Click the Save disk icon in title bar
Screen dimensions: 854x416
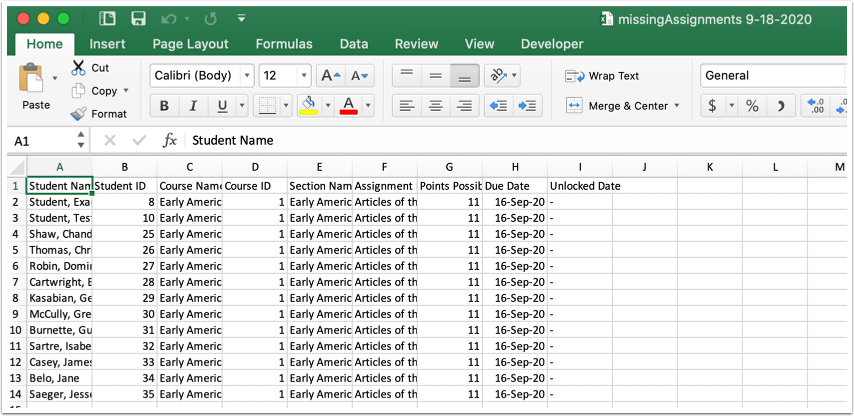[138, 19]
